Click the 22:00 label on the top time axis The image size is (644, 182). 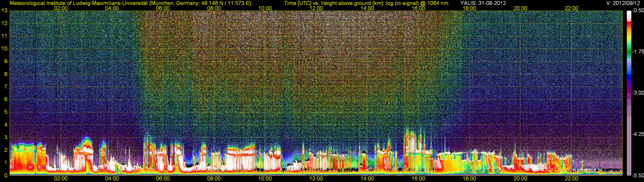[571, 8]
